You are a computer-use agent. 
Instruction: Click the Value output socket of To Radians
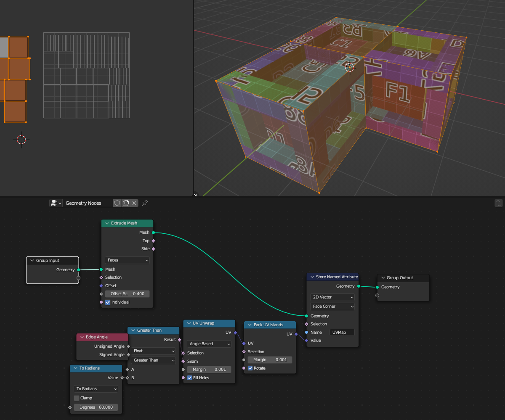coord(122,378)
